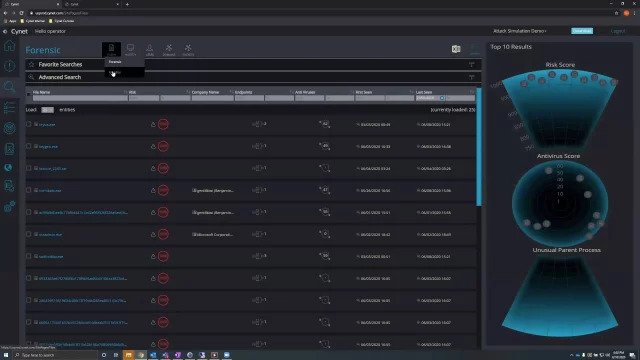Click endpoints icon in first file row
640x360 pixels.
click(x=257, y=124)
